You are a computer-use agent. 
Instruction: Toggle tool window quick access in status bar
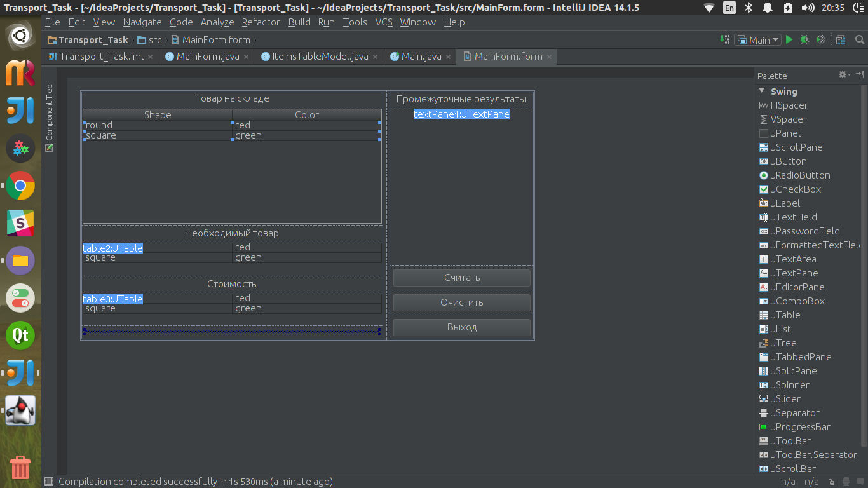click(x=49, y=482)
